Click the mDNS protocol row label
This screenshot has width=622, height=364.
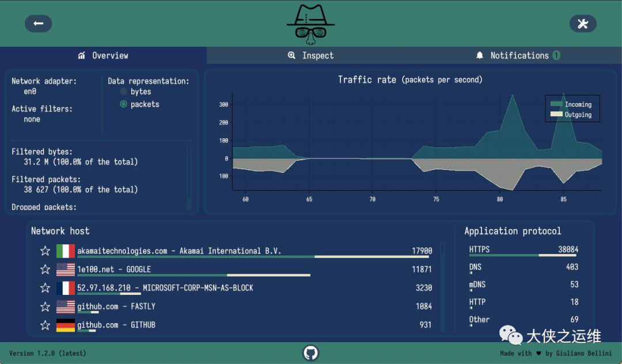coord(477,285)
